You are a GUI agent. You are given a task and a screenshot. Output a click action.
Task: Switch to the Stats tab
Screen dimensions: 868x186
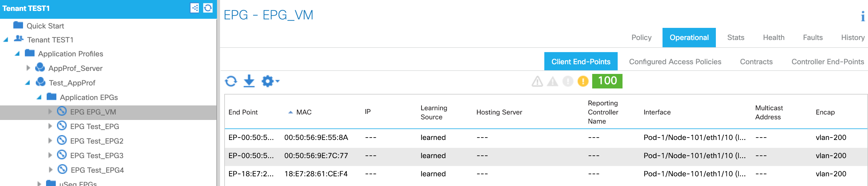(x=735, y=38)
